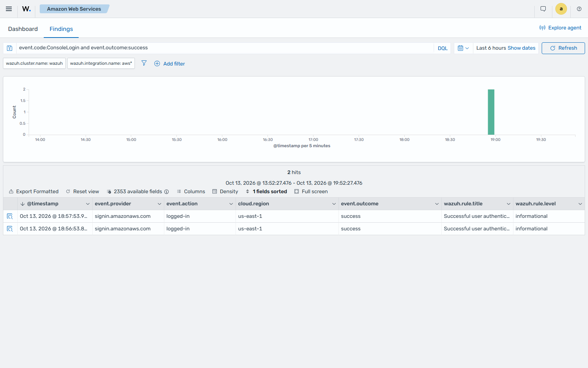Image resolution: width=588 pixels, height=368 pixels.
Task: Open the calendar quick date menu
Action: [x=463, y=48]
